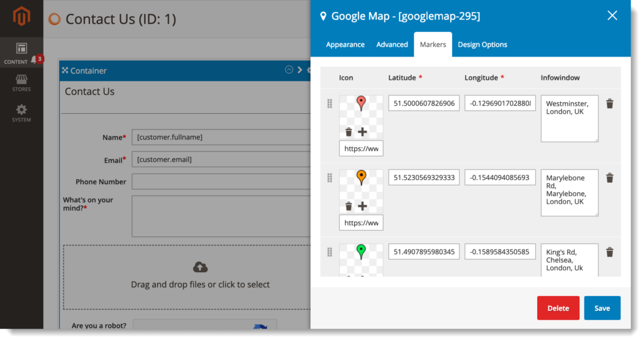
Task: Save the Google Map settings
Action: coord(602,308)
